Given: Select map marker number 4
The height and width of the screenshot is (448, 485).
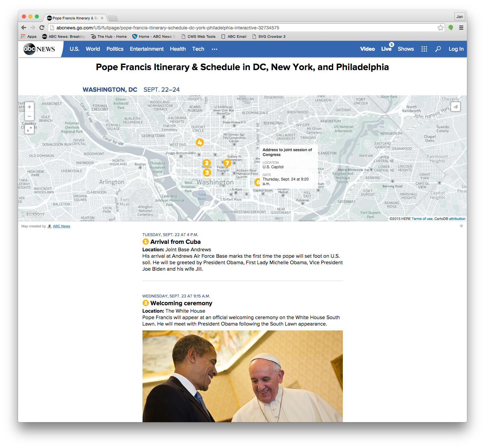Looking at the screenshot, I should [x=200, y=142].
